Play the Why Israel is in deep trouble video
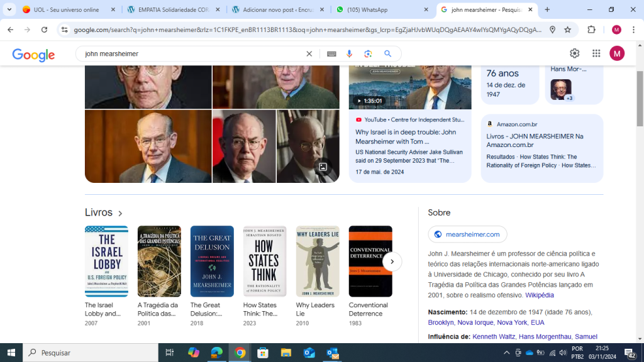The height and width of the screenshot is (362, 644). click(409, 85)
